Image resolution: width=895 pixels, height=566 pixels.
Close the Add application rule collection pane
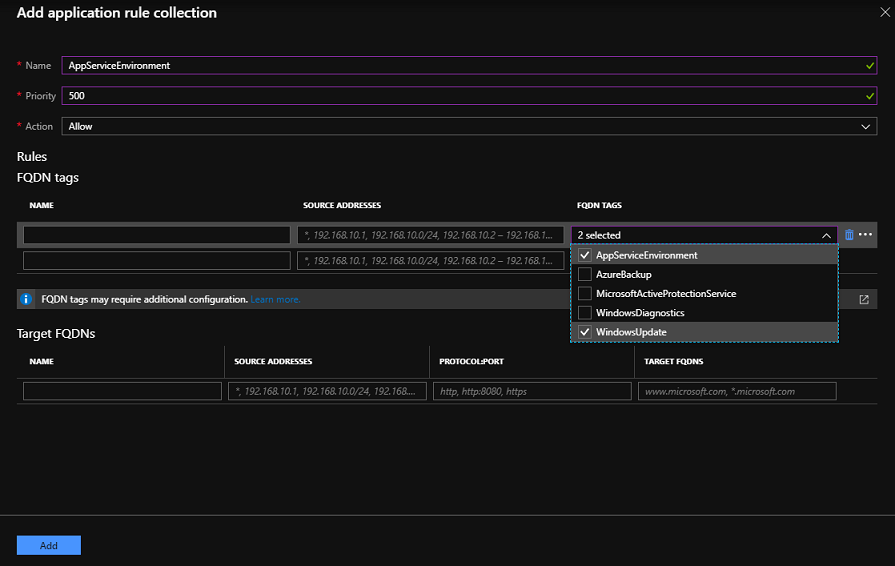tap(884, 13)
